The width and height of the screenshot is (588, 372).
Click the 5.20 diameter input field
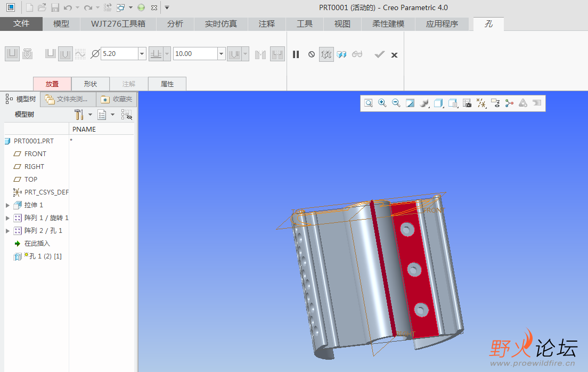tap(119, 54)
